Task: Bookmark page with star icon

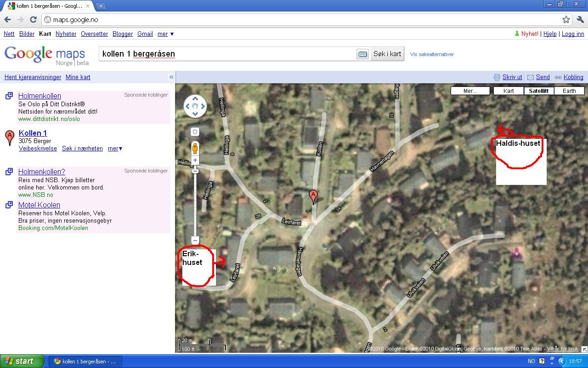Action: coord(566,20)
